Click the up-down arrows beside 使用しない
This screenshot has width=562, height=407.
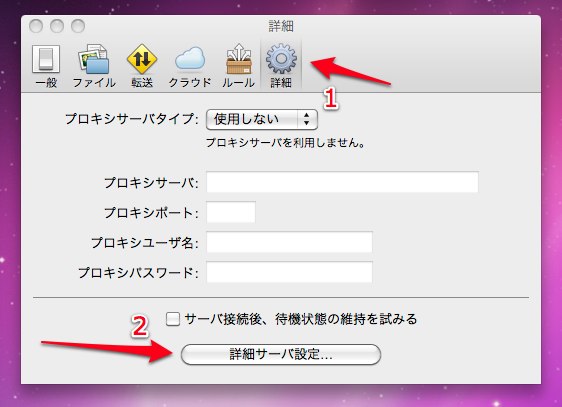(x=306, y=119)
